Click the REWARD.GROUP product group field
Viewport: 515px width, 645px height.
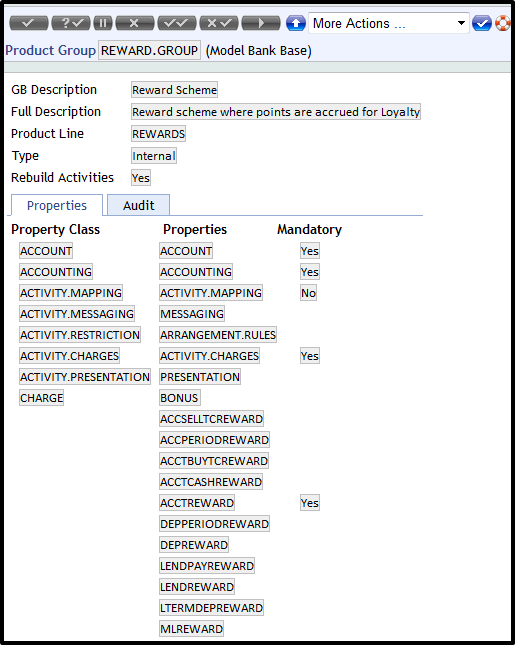pyautogui.click(x=149, y=51)
